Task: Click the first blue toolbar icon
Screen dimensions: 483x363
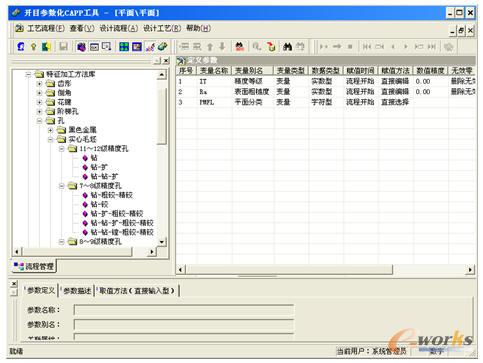Action: click(x=21, y=47)
